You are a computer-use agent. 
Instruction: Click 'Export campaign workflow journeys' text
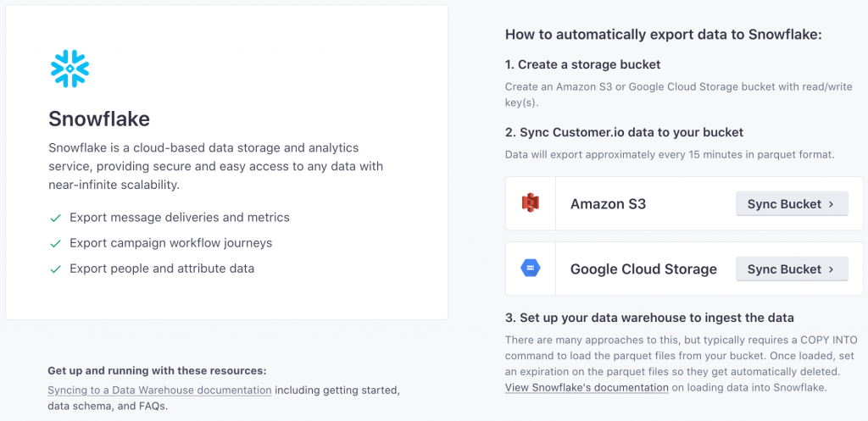point(170,243)
